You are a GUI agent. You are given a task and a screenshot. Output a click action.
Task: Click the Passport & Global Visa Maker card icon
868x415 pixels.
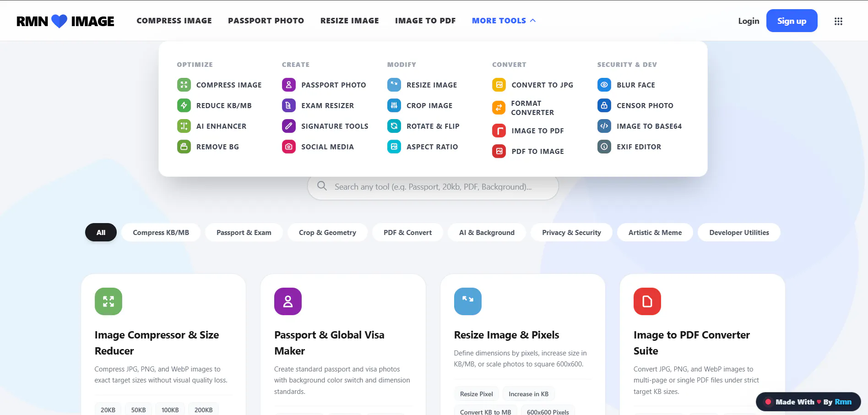[x=288, y=301]
